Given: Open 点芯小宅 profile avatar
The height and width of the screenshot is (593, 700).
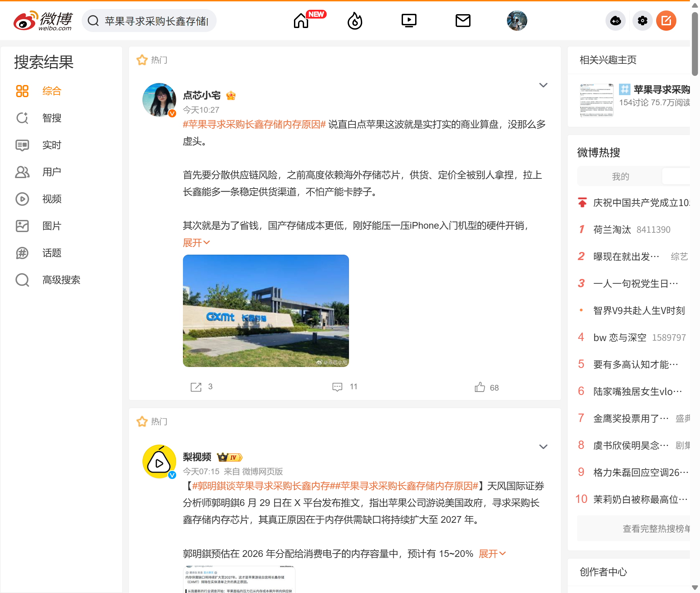Looking at the screenshot, I should [x=159, y=100].
